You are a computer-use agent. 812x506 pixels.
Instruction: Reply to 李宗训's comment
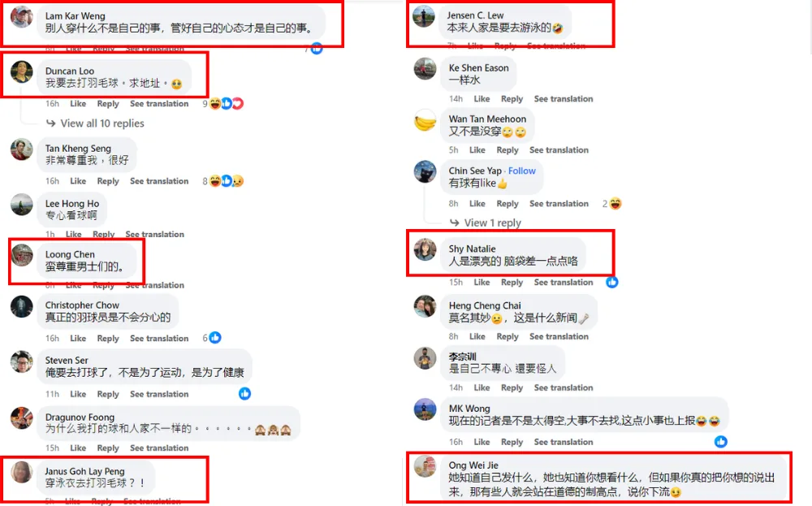(x=512, y=388)
